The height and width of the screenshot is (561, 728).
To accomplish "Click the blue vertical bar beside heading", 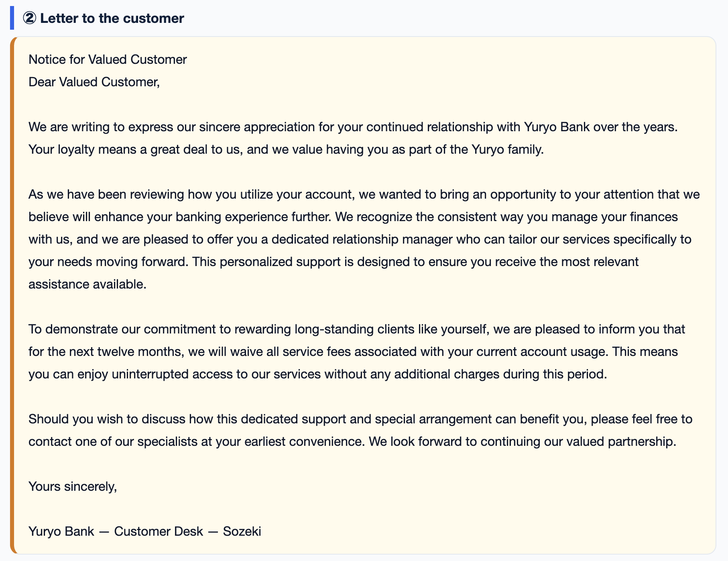I will [12, 18].
